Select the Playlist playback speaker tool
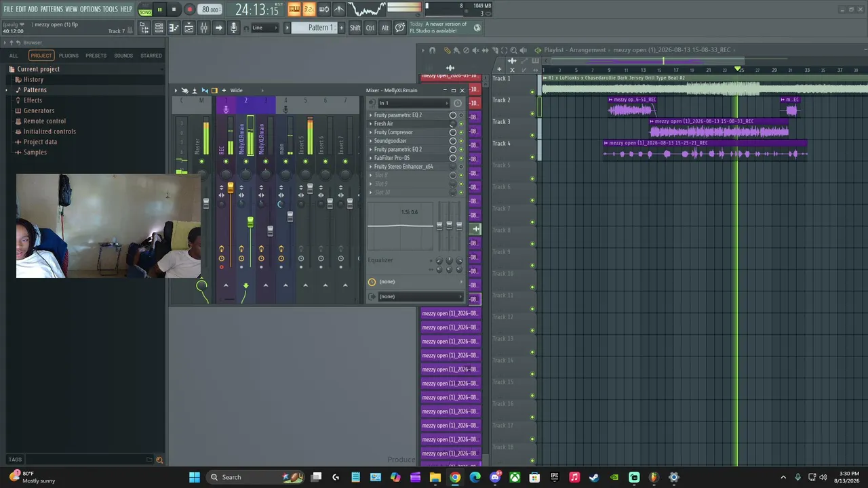Screen dimensions: 868x488 point(523,50)
